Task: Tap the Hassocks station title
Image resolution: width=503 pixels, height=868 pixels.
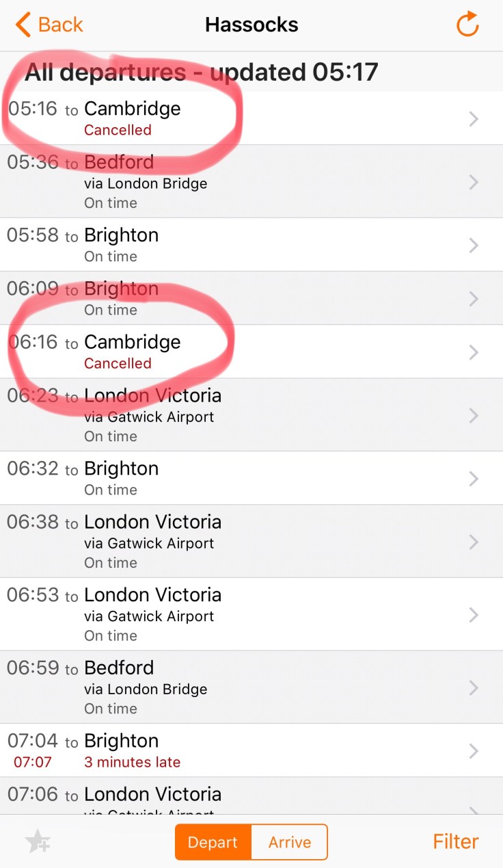Action: 251,25
